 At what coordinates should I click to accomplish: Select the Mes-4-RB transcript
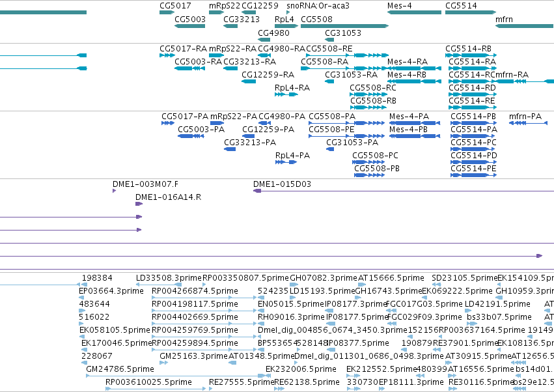point(415,81)
